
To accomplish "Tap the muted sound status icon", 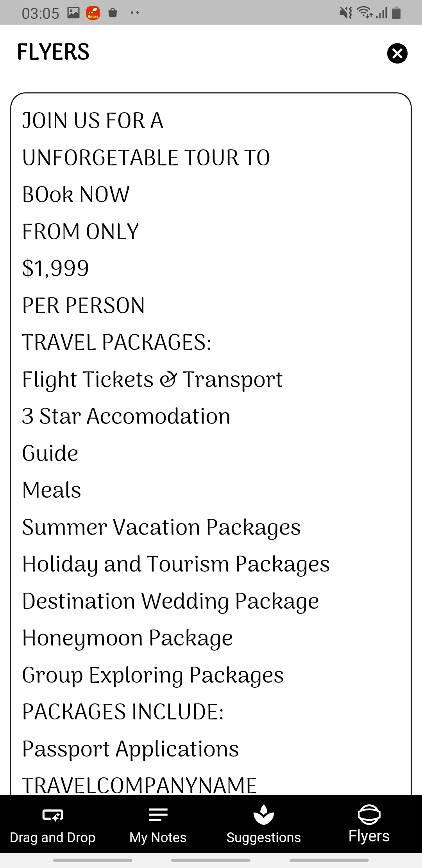I will [346, 13].
